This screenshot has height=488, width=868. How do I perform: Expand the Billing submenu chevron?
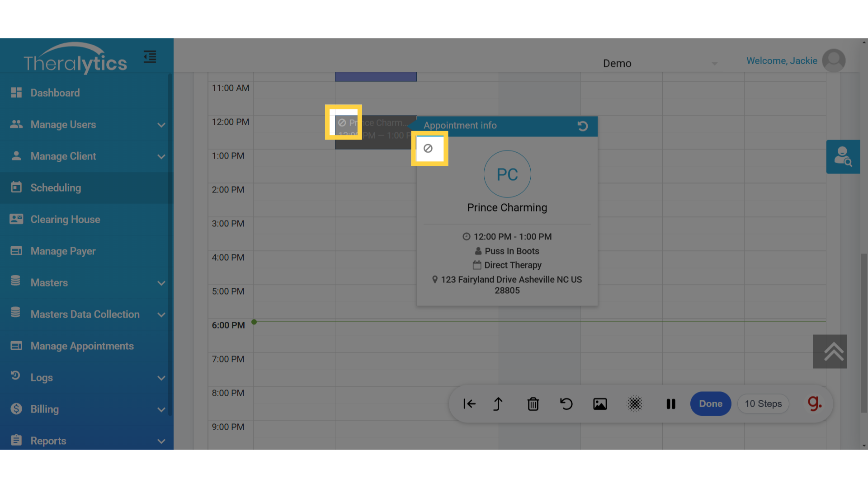tap(161, 409)
